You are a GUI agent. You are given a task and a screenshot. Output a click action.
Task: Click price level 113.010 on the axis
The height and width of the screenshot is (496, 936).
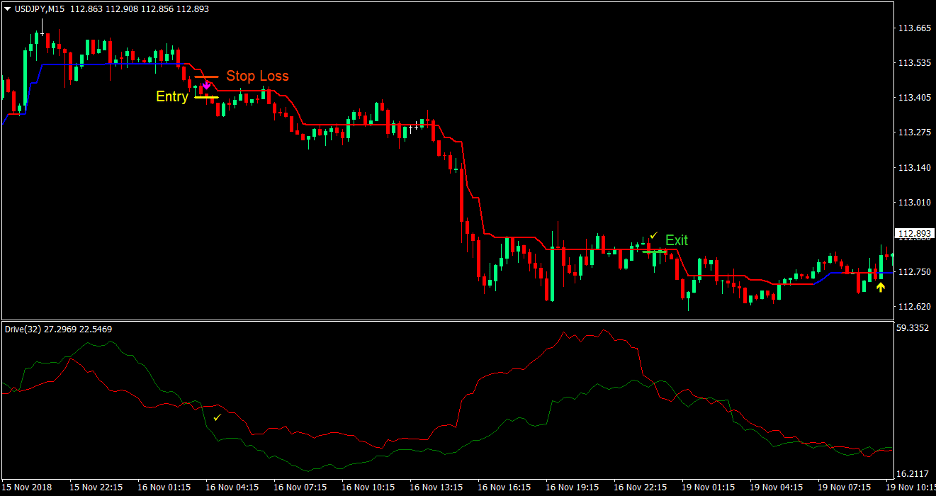[x=914, y=202]
